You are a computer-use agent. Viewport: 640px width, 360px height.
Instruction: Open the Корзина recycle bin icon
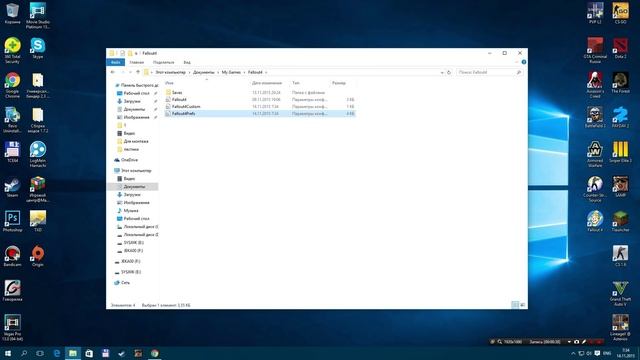[x=12, y=13]
